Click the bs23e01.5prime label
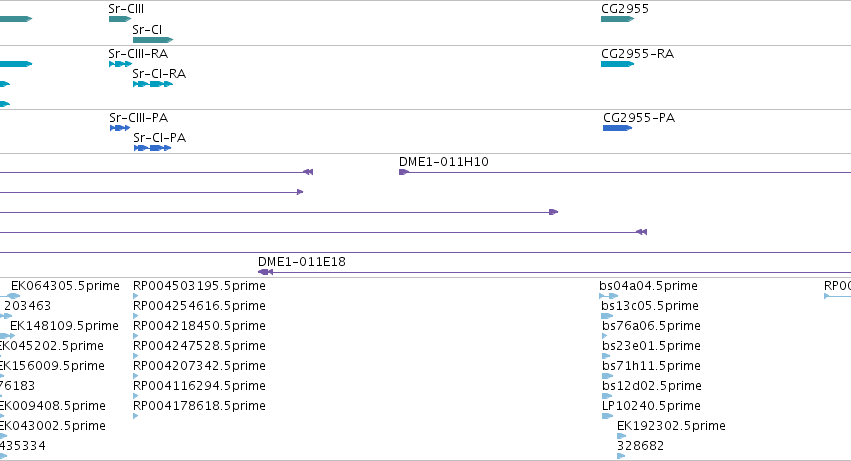The width and height of the screenshot is (851, 461). tap(651, 346)
